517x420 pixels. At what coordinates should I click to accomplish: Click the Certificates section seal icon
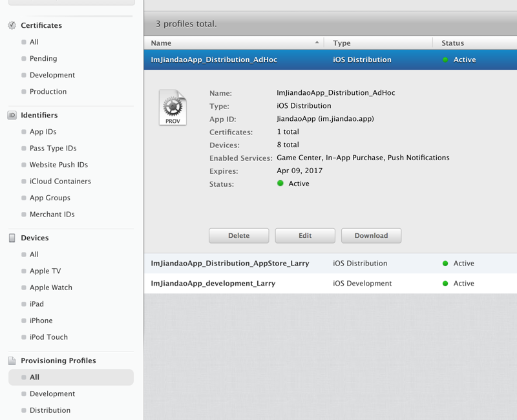tap(12, 25)
